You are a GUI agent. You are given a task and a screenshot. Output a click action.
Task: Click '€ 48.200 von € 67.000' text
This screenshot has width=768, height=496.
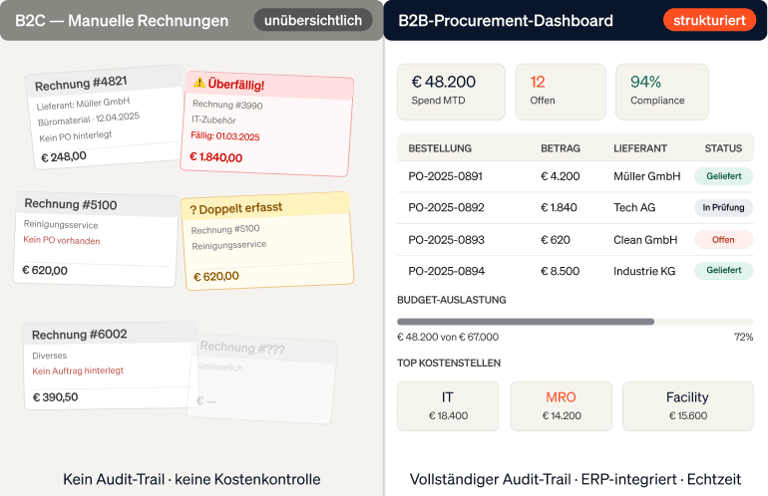click(x=448, y=337)
